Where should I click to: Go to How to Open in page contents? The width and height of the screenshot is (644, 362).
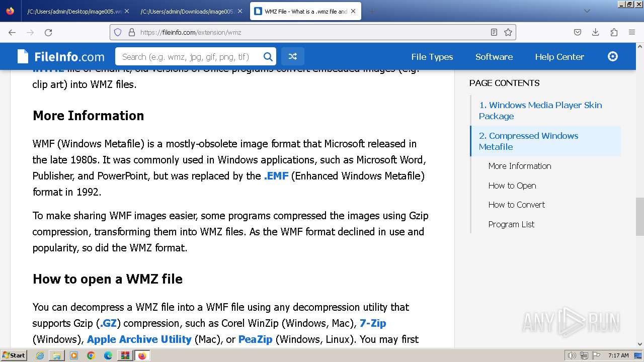point(512,186)
